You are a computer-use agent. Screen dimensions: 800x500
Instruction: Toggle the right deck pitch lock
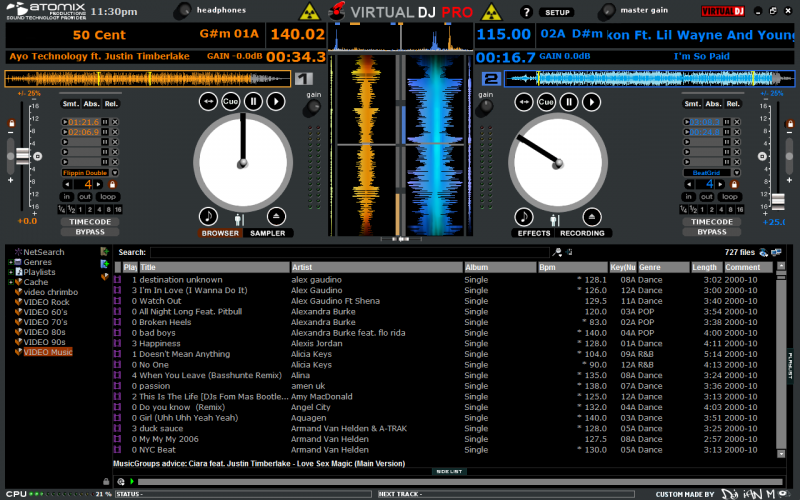(790, 123)
